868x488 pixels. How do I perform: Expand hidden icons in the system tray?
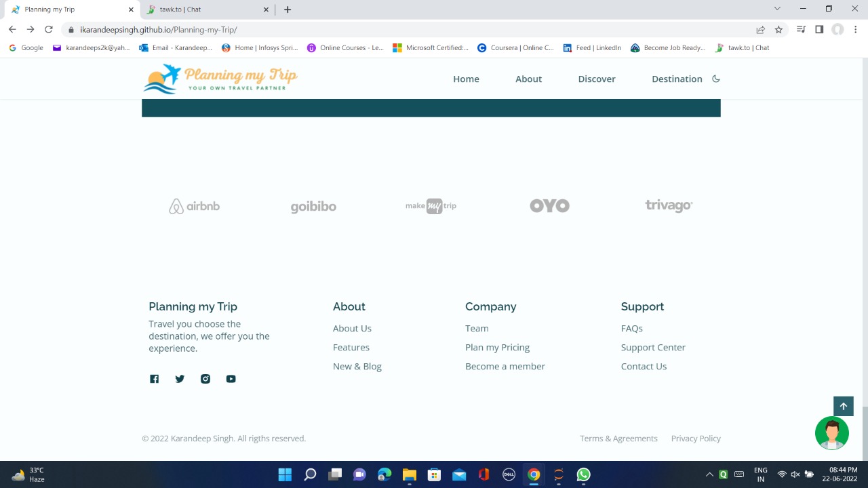click(709, 474)
